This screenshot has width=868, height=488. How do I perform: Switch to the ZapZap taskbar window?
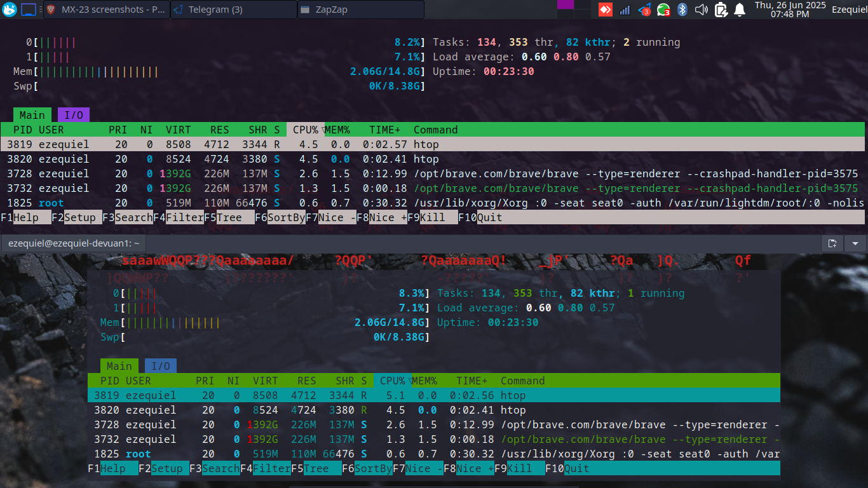tap(361, 10)
